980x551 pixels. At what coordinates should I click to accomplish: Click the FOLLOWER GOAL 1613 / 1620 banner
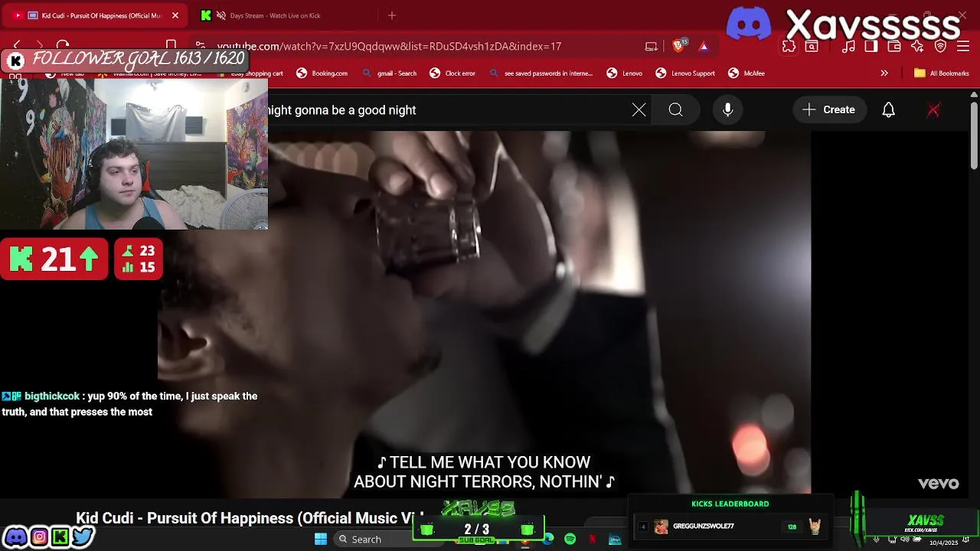pos(126,60)
